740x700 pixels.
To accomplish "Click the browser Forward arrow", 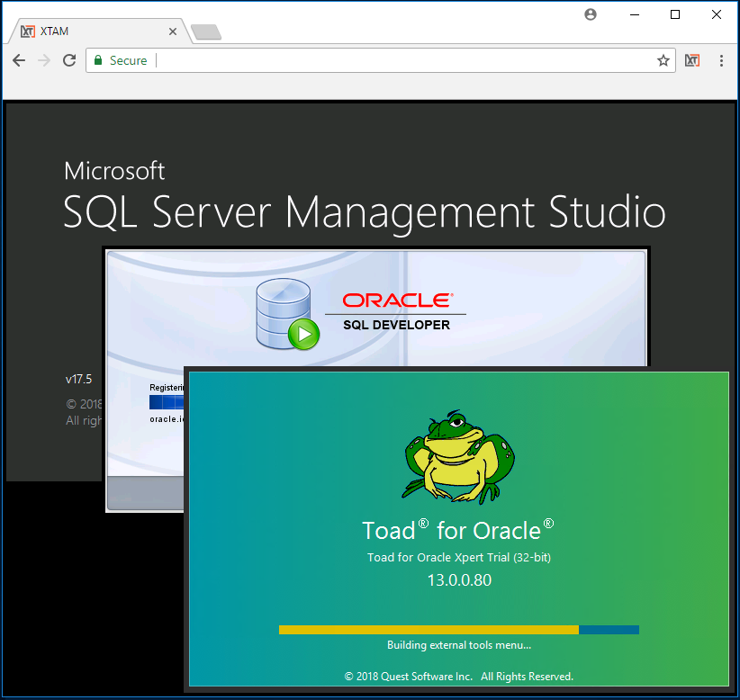I will (x=44, y=60).
